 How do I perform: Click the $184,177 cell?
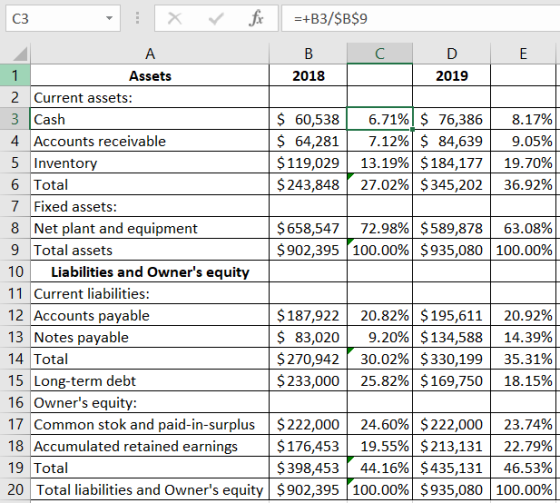[x=452, y=163]
